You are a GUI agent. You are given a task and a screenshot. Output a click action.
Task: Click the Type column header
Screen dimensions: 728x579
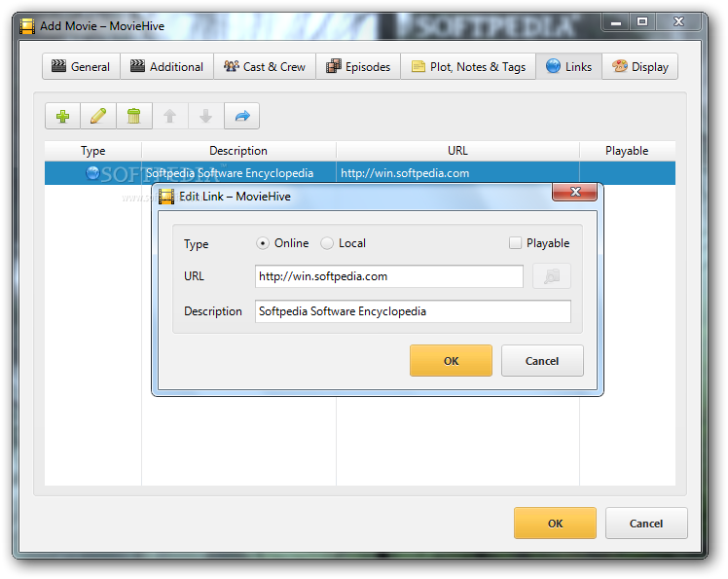(x=92, y=151)
